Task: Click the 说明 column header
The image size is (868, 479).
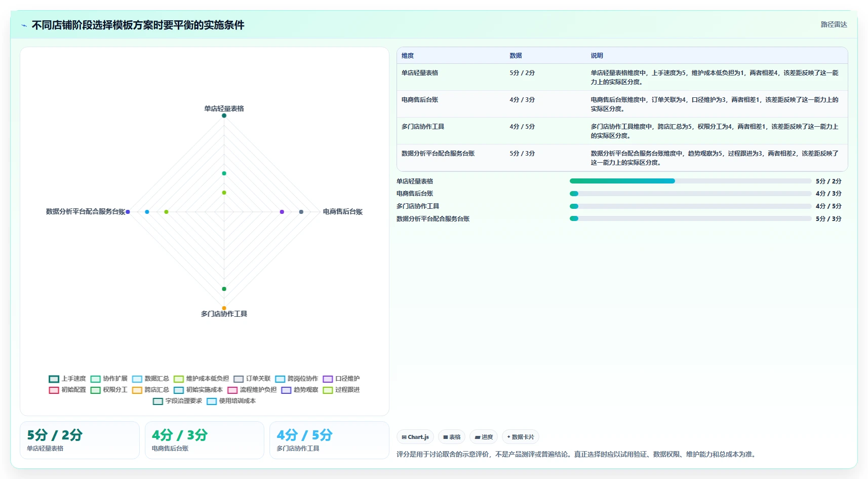Action: (597, 56)
